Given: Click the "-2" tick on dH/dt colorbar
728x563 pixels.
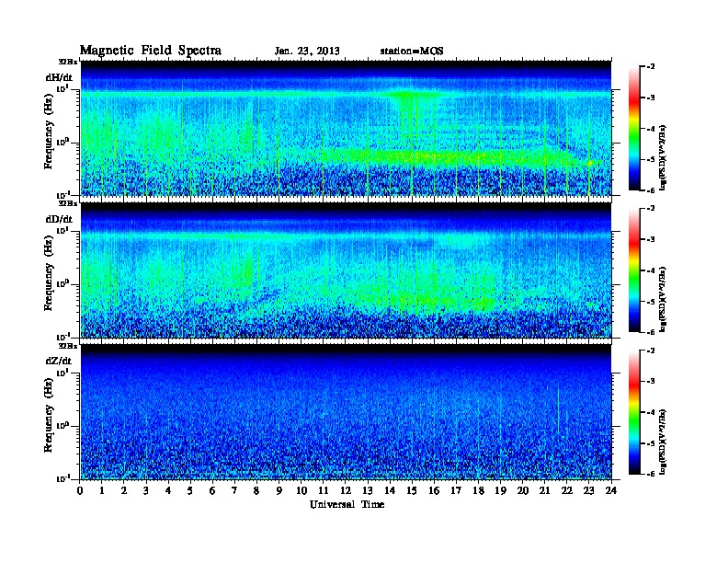Looking at the screenshot, I should (652, 67).
